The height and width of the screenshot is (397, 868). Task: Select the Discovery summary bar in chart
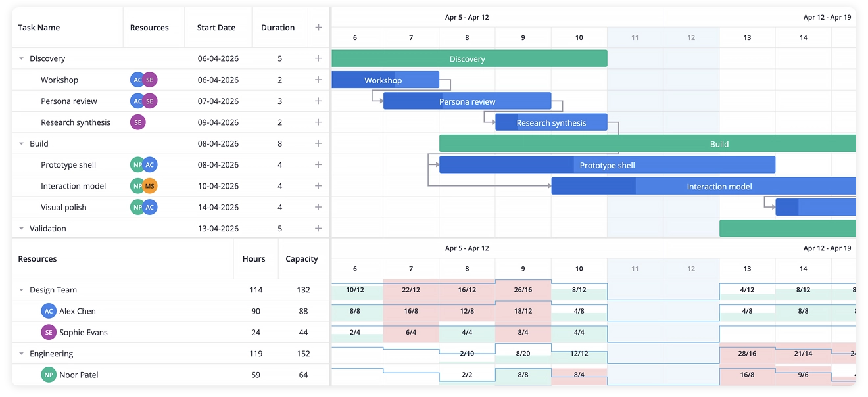coord(470,58)
